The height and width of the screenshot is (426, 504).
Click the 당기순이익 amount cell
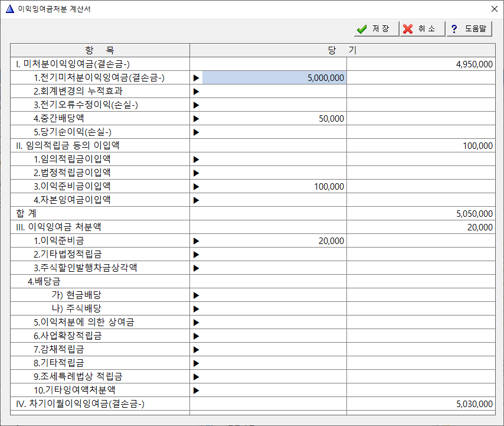tap(274, 132)
